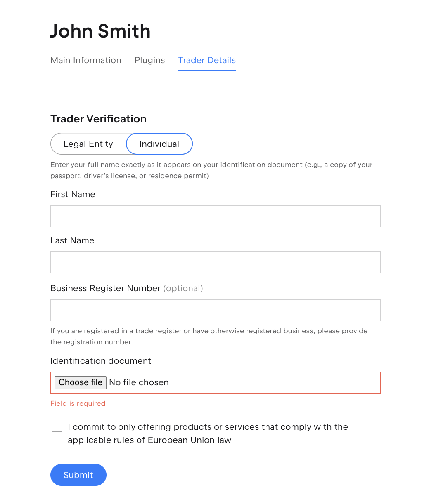Click the "Identification document" label
Screen dimensions: 422x504
[101, 361]
